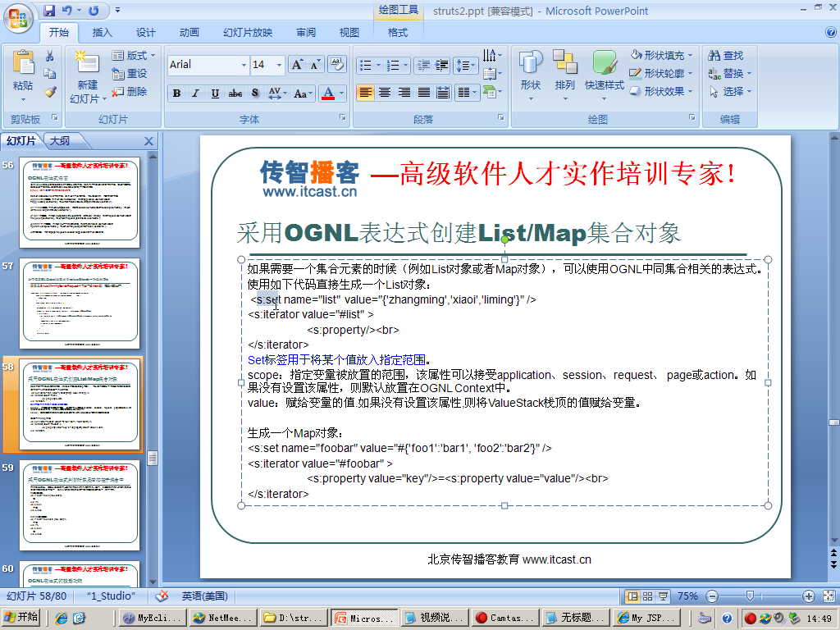Delete the slide (删除)

coord(130,92)
